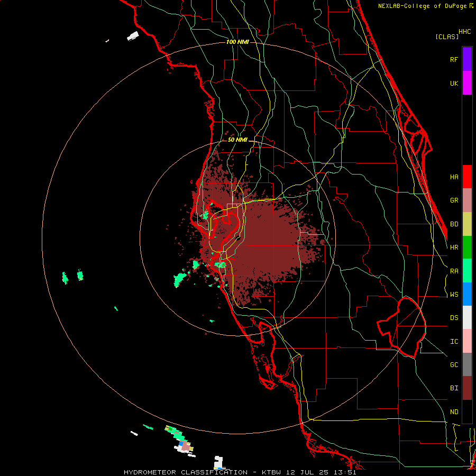Click the 'BI' legend label
Screen dimensions: 476x476
tap(454, 388)
